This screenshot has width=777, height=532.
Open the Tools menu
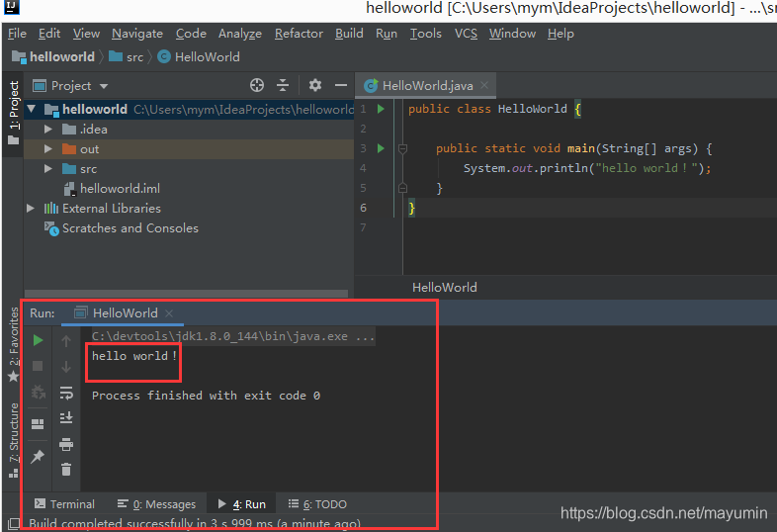pos(426,34)
